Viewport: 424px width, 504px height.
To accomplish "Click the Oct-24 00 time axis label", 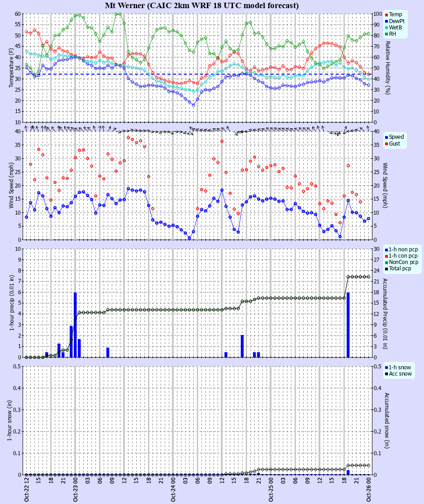I will [173, 489].
